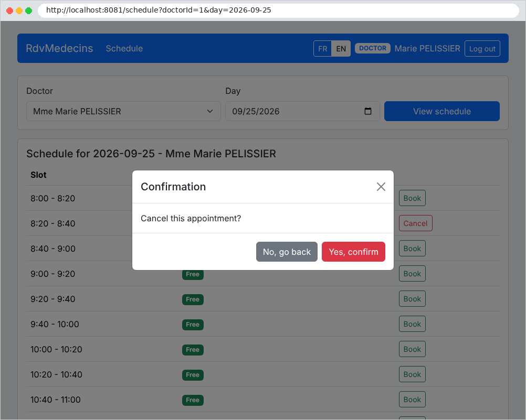Book the 10:20 - 10:40 slot
The height and width of the screenshot is (420, 526).
(x=412, y=374)
